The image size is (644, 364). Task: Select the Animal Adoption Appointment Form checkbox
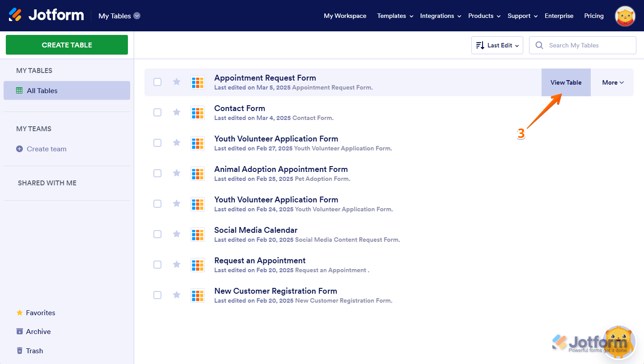coord(157,173)
